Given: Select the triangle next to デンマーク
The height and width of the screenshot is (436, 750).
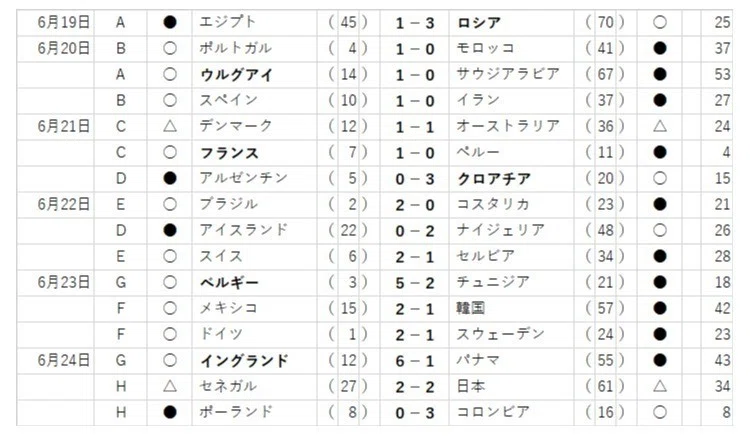Looking at the screenshot, I should 170,126.
